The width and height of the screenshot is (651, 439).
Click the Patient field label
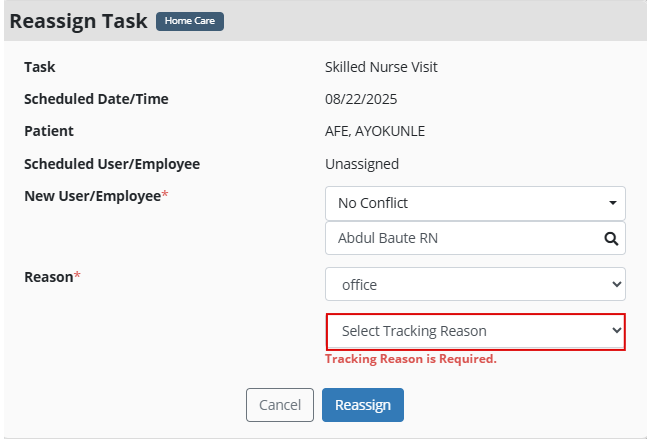pos(49,131)
